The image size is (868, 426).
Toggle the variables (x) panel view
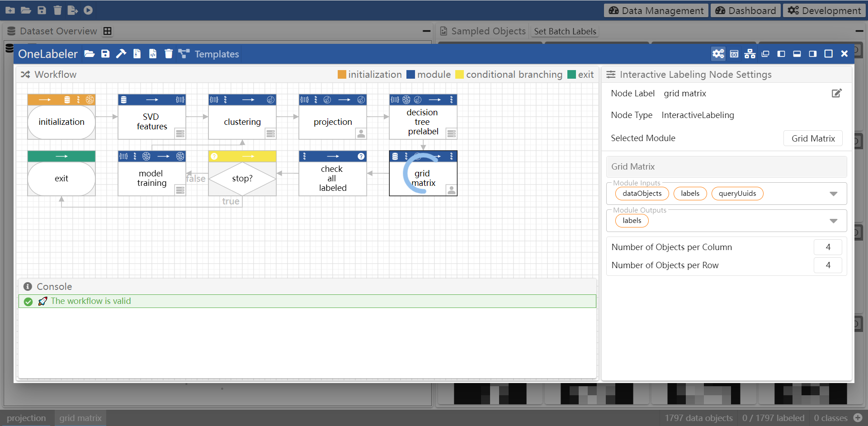point(734,54)
